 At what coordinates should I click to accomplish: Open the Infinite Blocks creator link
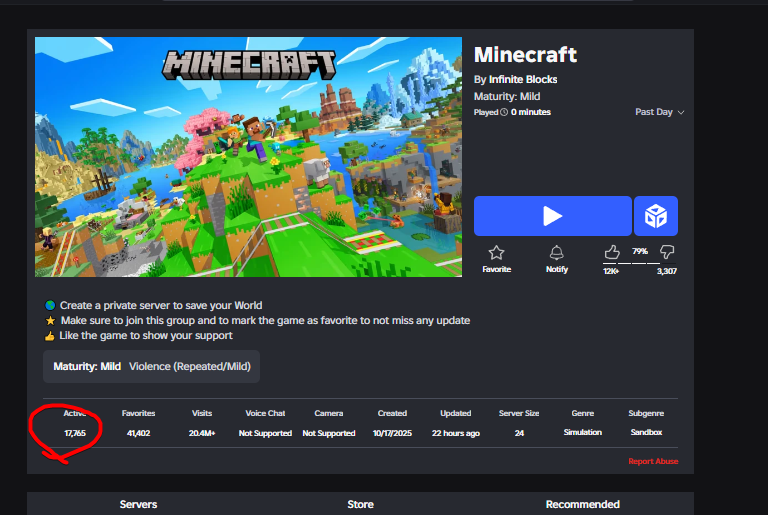pyautogui.click(x=523, y=79)
